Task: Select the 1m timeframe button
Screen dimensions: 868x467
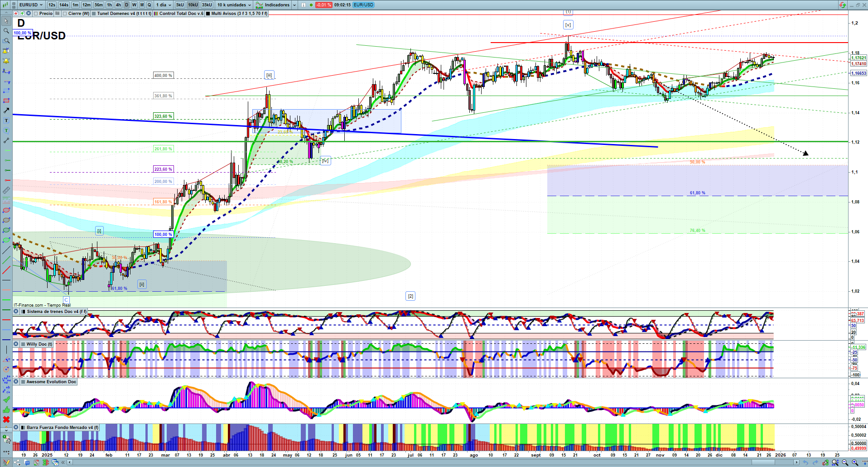Action: 75,5
